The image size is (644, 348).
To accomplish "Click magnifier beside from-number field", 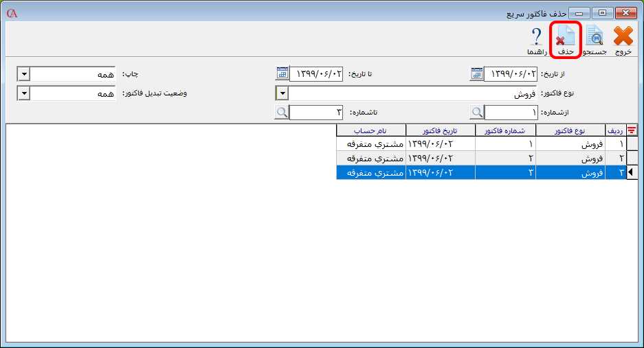I will (x=476, y=113).
